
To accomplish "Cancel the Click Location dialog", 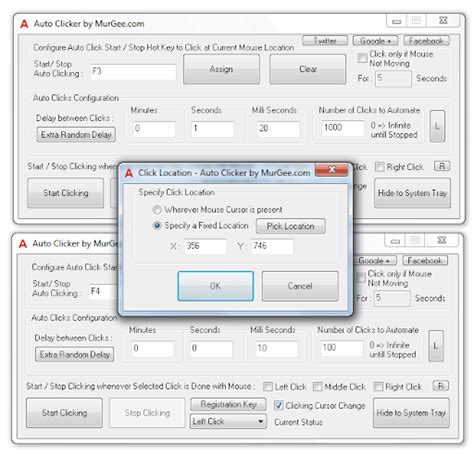I will [300, 286].
